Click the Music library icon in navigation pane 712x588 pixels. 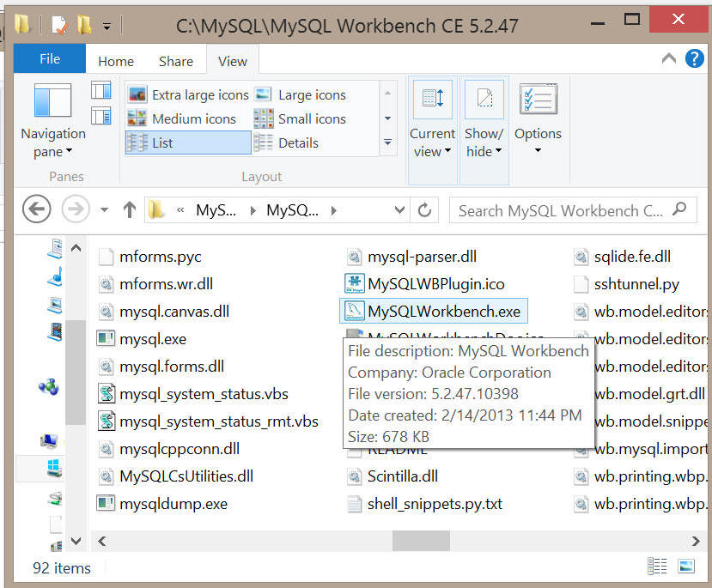pyautogui.click(x=55, y=276)
